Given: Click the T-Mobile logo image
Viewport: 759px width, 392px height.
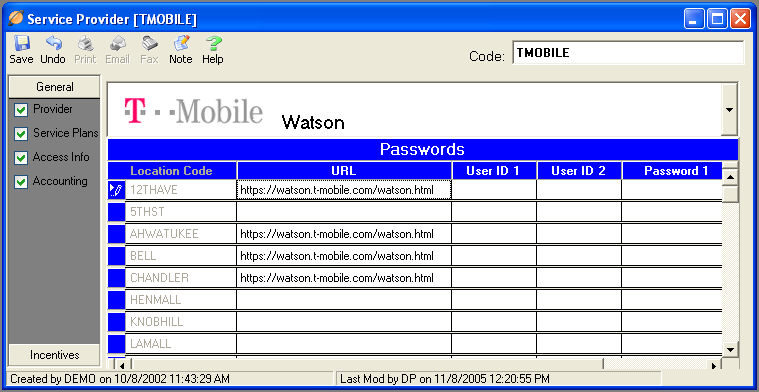Looking at the screenshot, I should click(194, 111).
